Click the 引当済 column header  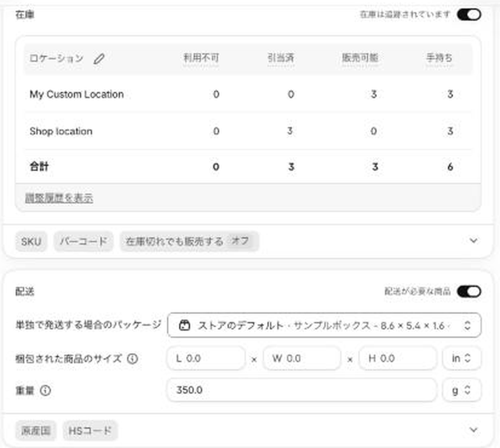[x=281, y=58]
